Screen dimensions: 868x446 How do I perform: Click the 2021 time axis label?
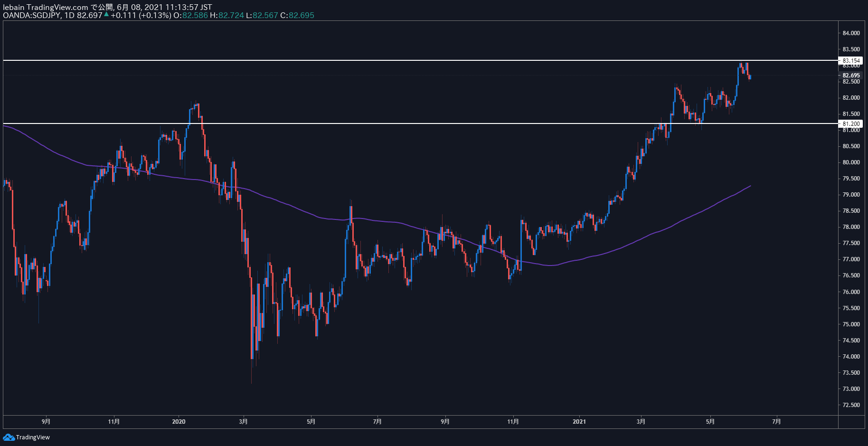coord(579,421)
